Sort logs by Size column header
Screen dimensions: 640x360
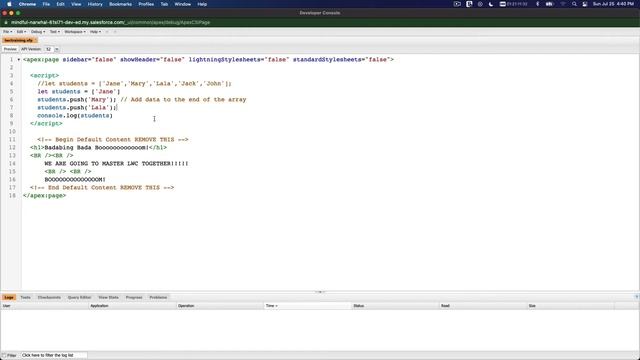[x=571, y=306]
